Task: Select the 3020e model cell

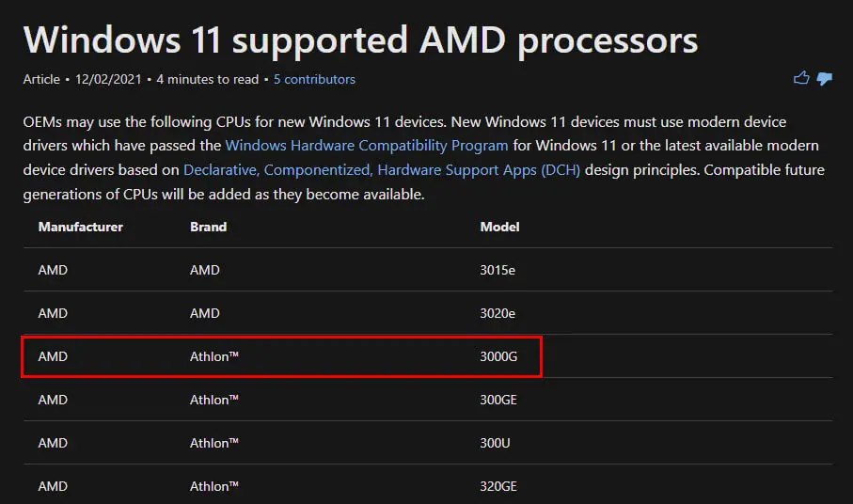Action: (x=498, y=314)
